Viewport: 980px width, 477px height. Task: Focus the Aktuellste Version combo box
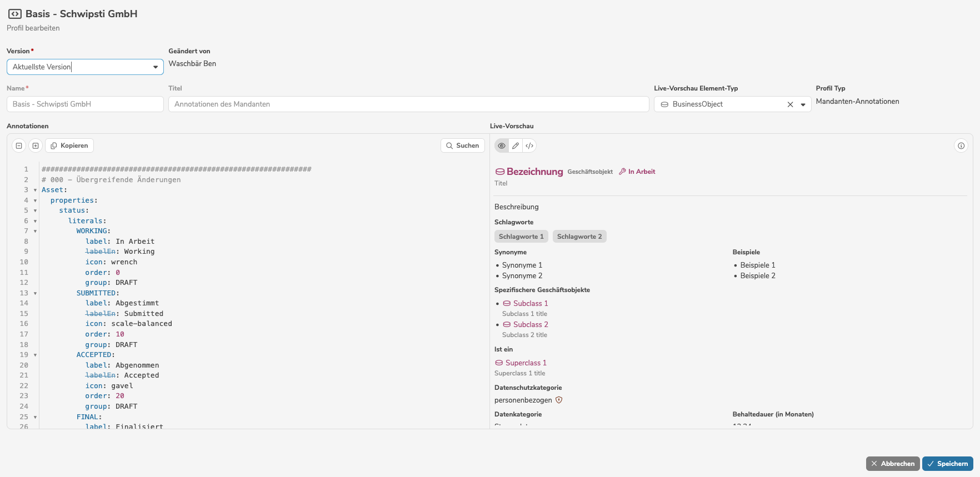(85, 67)
